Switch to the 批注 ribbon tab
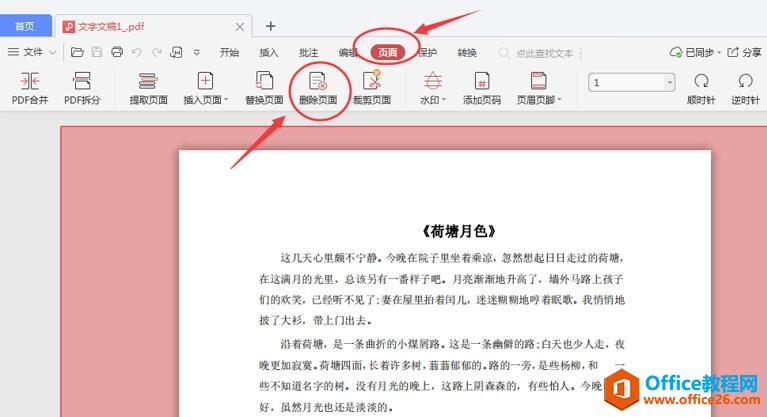This screenshot has height=417, width=767. (x=308, y=52)
